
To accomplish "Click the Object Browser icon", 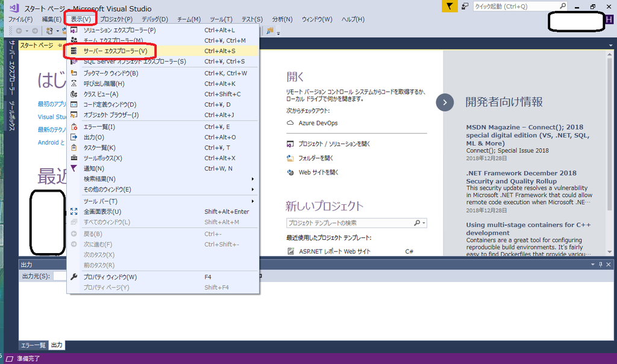I will click(x=74, y=115).
